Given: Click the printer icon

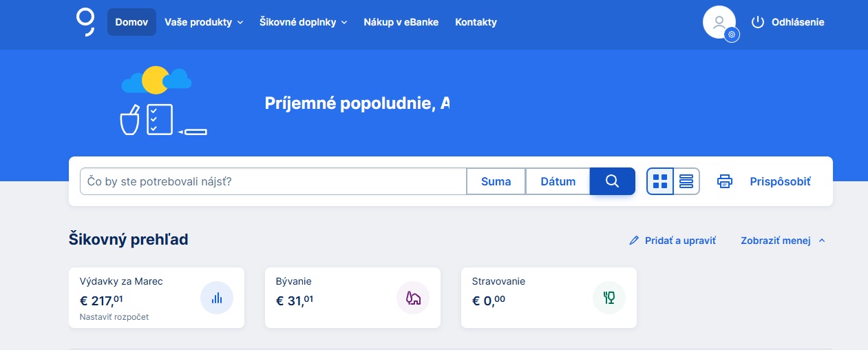Looking at the screenshot, I should (725, 181).
